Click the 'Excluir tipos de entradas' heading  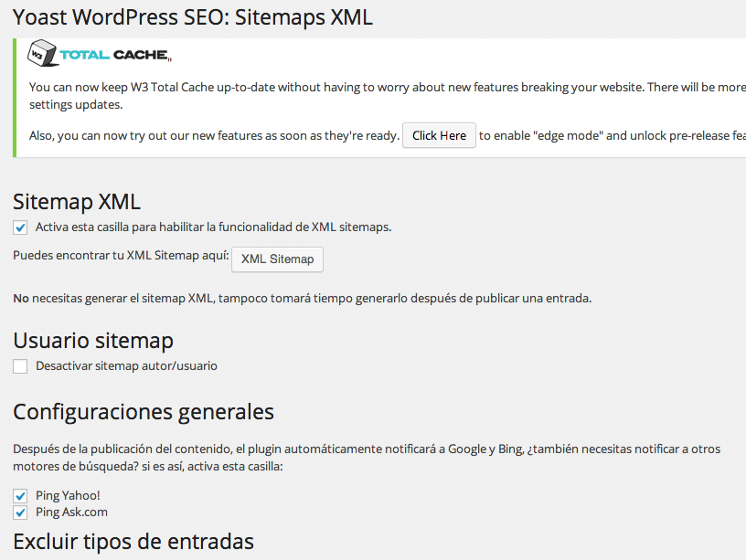133,542
